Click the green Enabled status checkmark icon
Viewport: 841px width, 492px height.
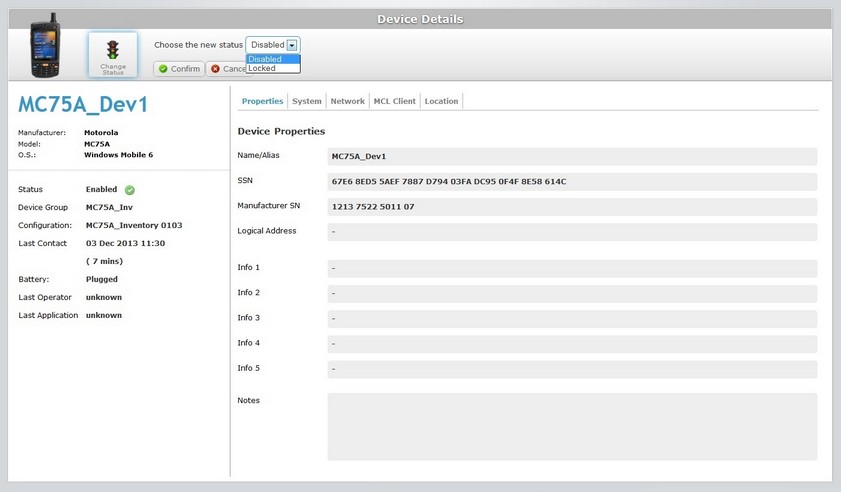tap(130, 190)
